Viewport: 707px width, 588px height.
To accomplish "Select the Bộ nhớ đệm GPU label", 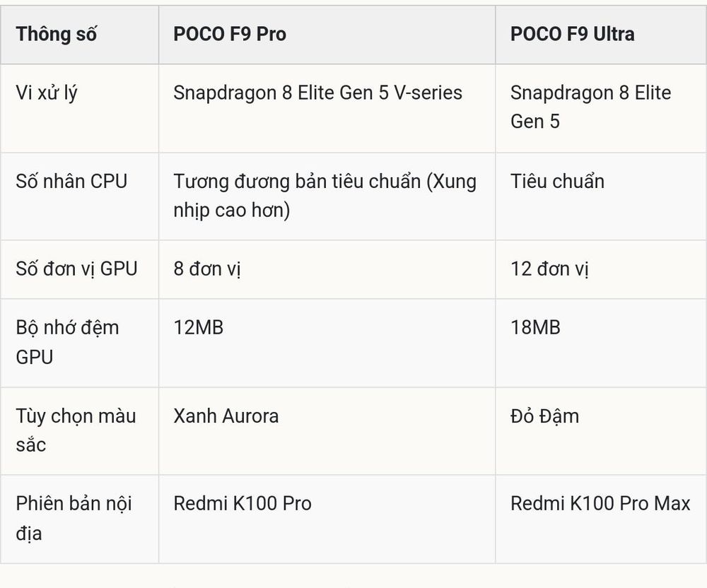I will pyautogui.click(x=67, y=342).
